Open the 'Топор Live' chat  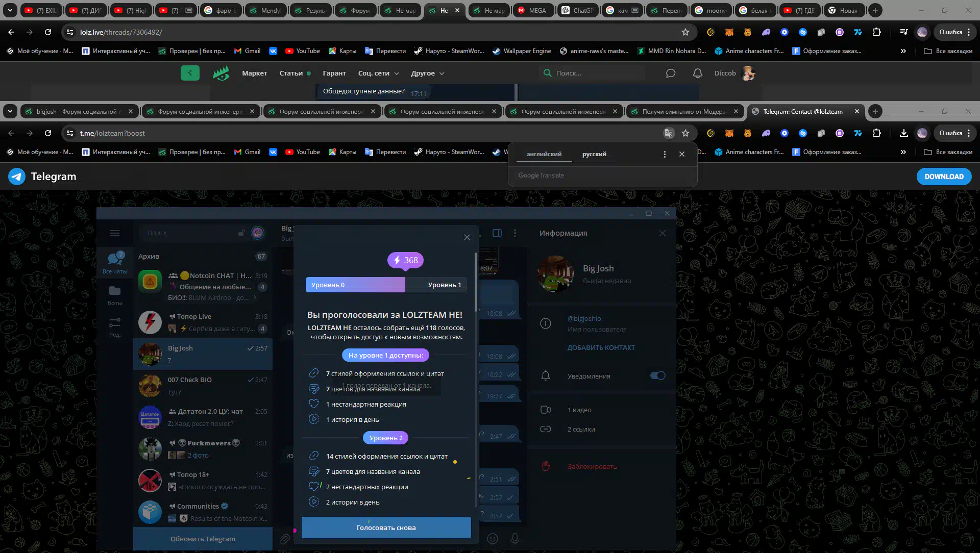203,322
